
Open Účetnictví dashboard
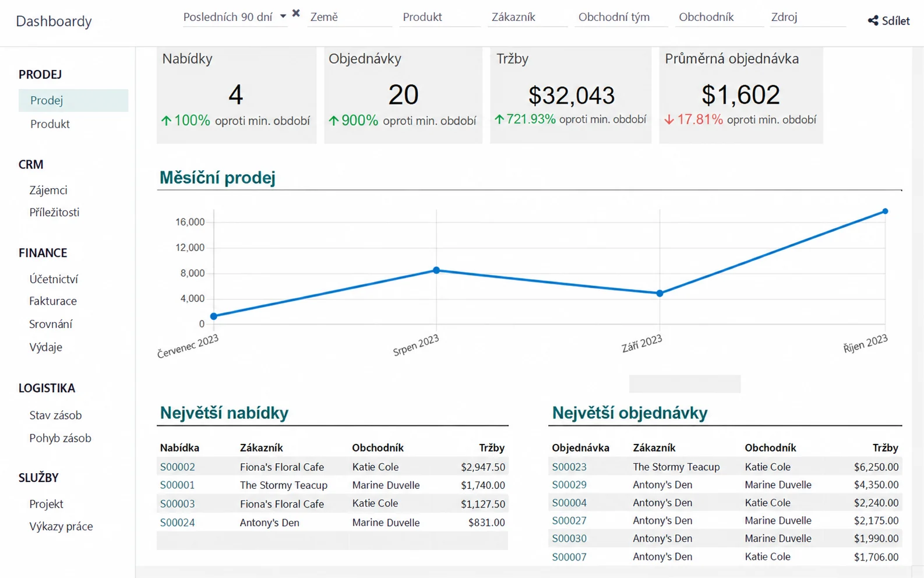54,279
